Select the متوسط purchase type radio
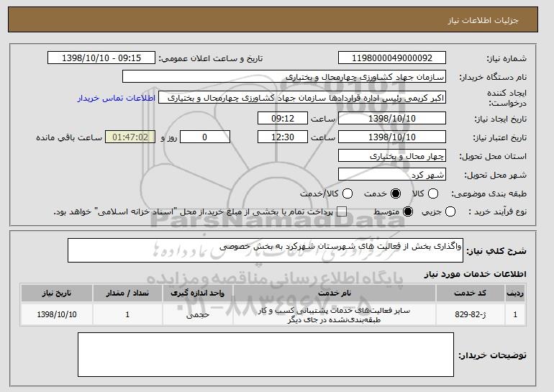The width and height of the screenshot is (554, 392). 408,211
